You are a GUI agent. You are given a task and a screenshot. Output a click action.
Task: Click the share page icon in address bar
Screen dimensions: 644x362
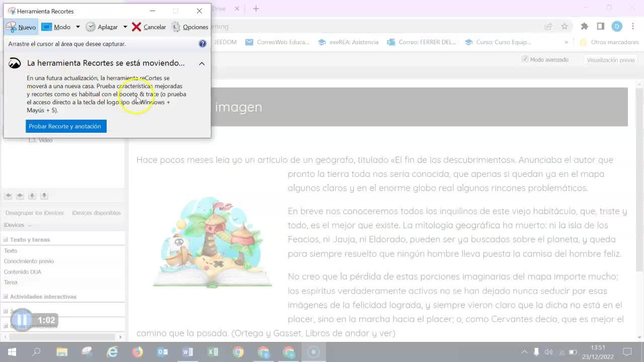(x=548, y=27)
